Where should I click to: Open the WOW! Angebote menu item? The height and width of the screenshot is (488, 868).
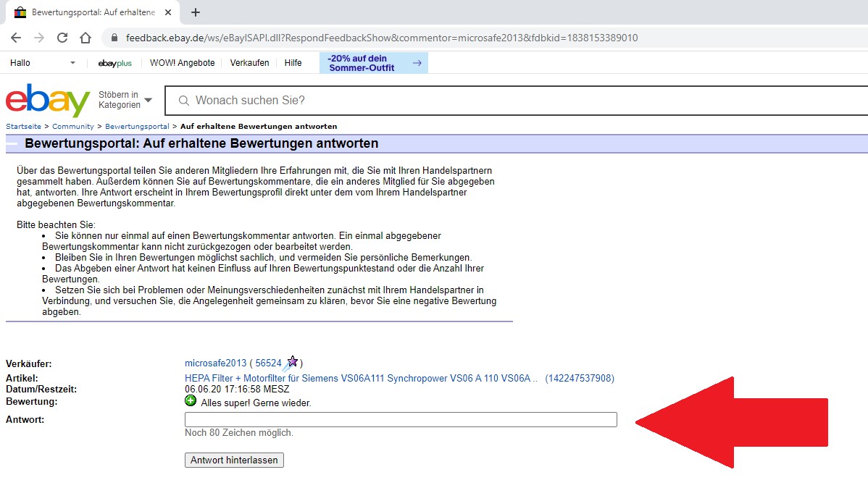click(182, 63)
